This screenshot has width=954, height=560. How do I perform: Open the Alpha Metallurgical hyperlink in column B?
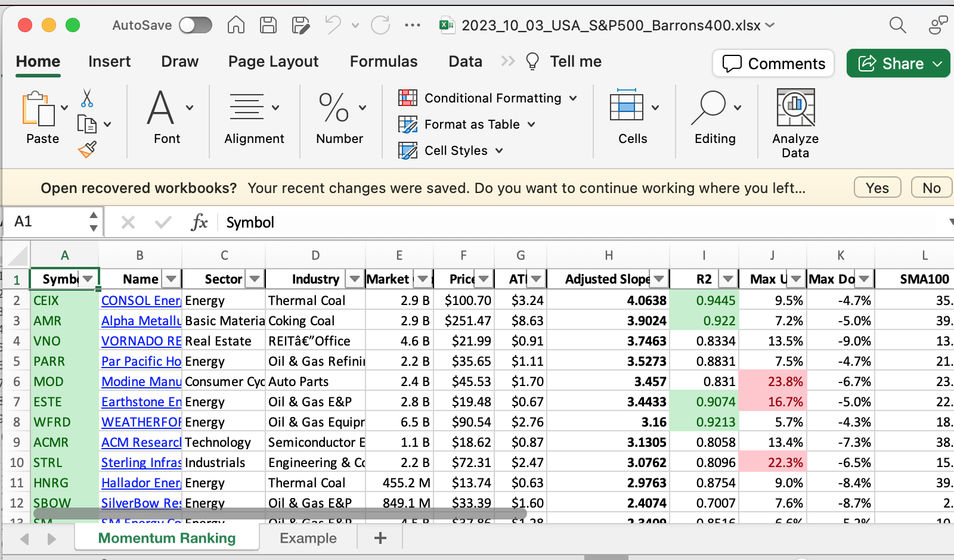pos(141,321)
